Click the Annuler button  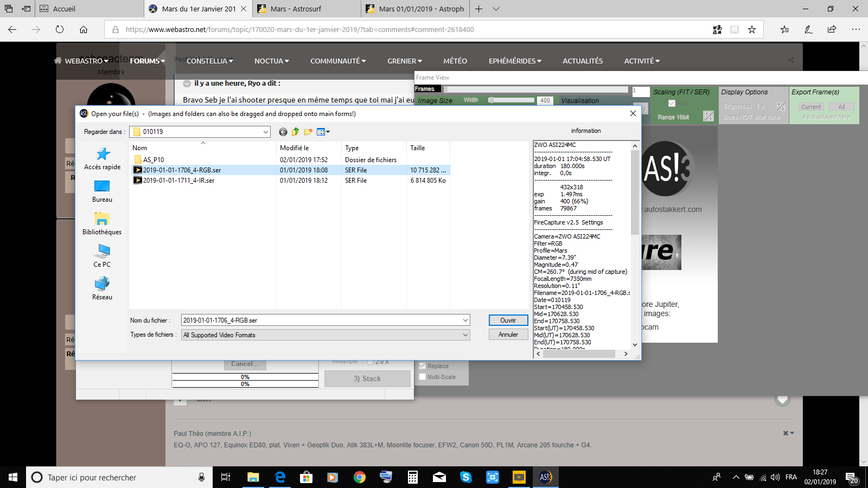pyautogui.click(x=508, y=335)
